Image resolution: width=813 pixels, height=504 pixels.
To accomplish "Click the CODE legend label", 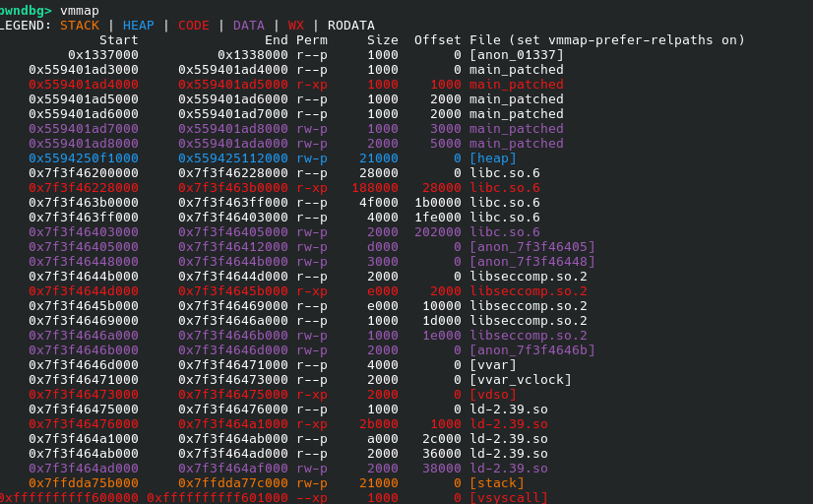I will point(194,26).
